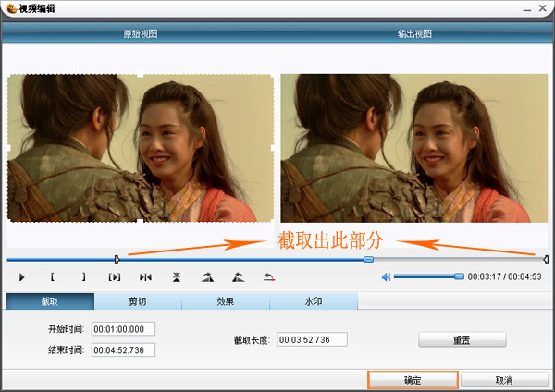Click the volume slider handle
The width and height of the screenshot is (555, 392).
tap(459, 276)
